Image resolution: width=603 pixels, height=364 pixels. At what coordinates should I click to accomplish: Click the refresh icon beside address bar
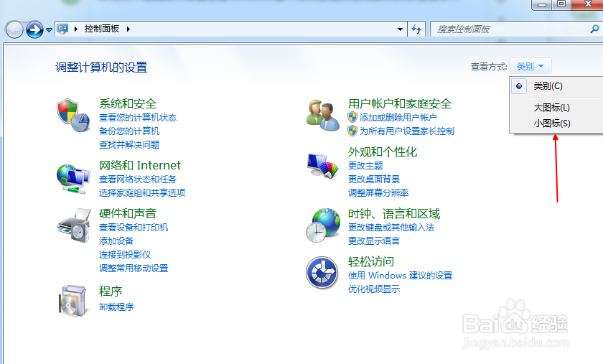pos(416,29)
